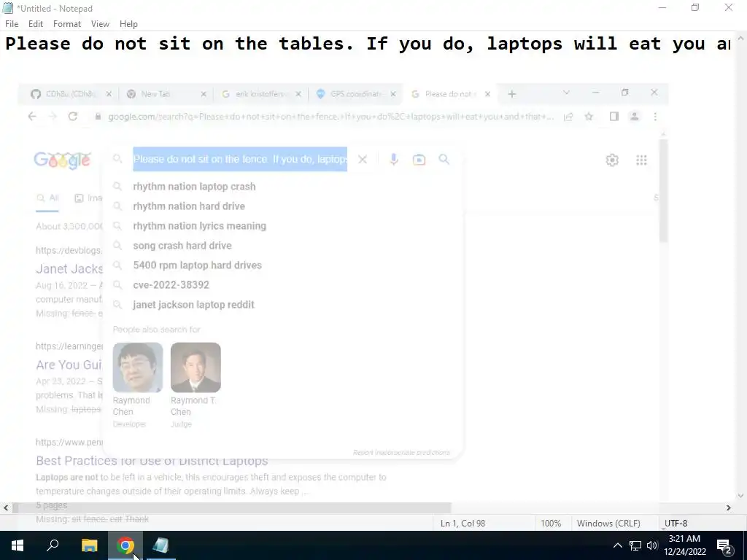
Task: Reload the Chrome page
Action: click(x=72, y=117)
